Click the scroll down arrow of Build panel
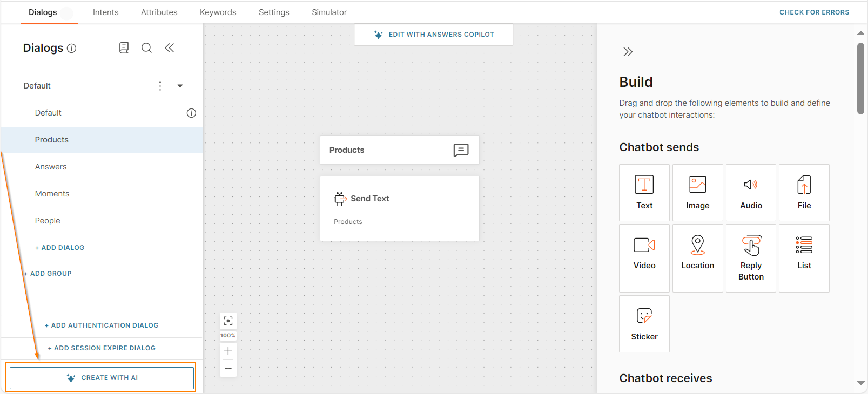Image resolution: width=868 pixels, height=394 pixels. 860,383
